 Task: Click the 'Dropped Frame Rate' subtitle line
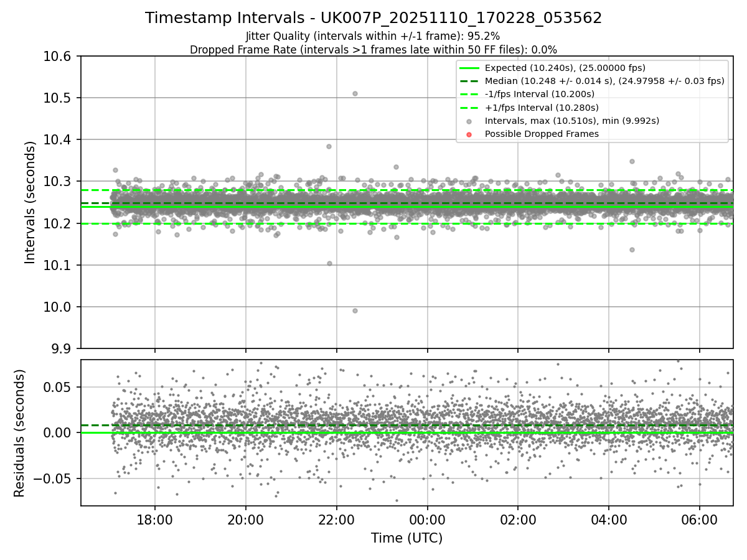point(374,49)
